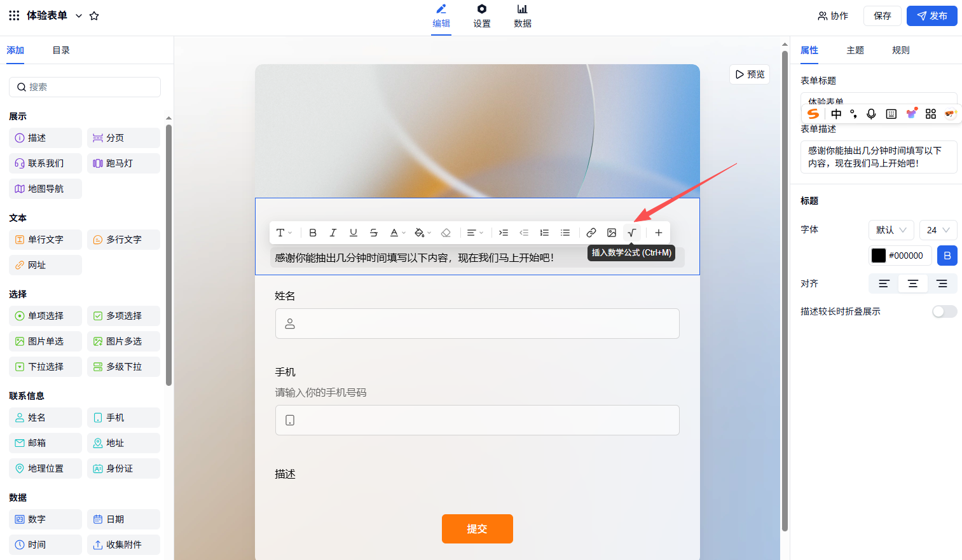Star the 体验表单 form as favorite

94,16
